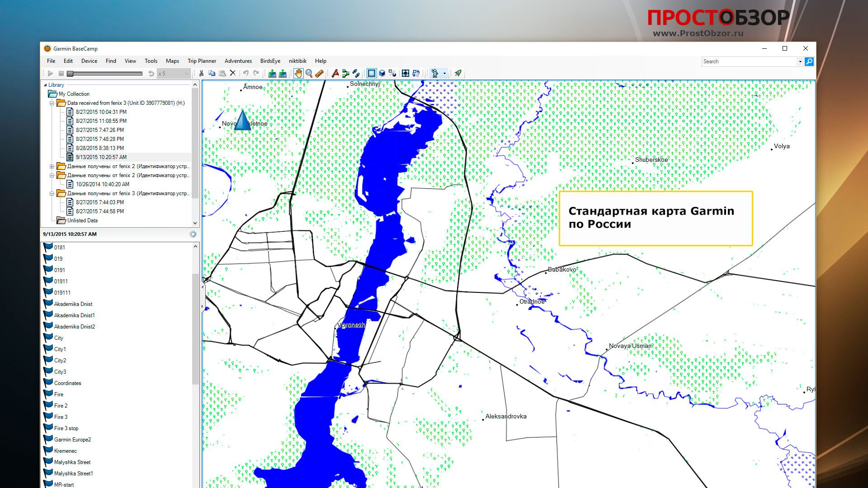Viewport: 868px width, 488px height.
Task: Select the Zoom magnifier tool
Action: (x=309, y=73)
